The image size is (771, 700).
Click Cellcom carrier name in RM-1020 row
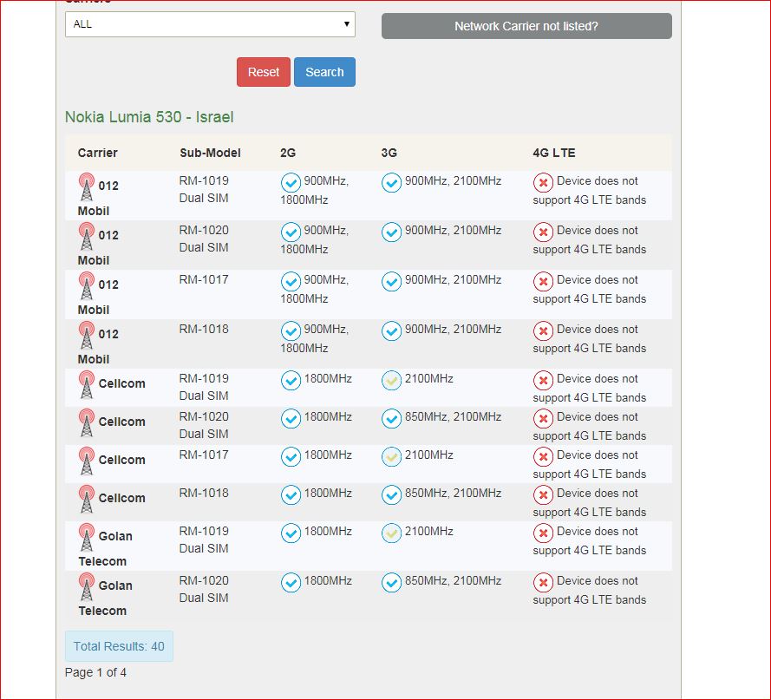point(121,422)
